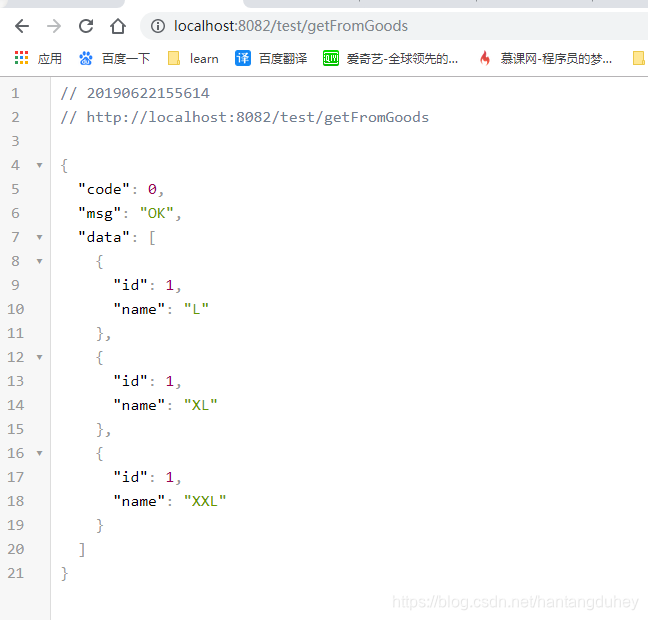Click the code value 0 on line 5
The height and width of the screenshot is (620, 648).
click(152, 189)
